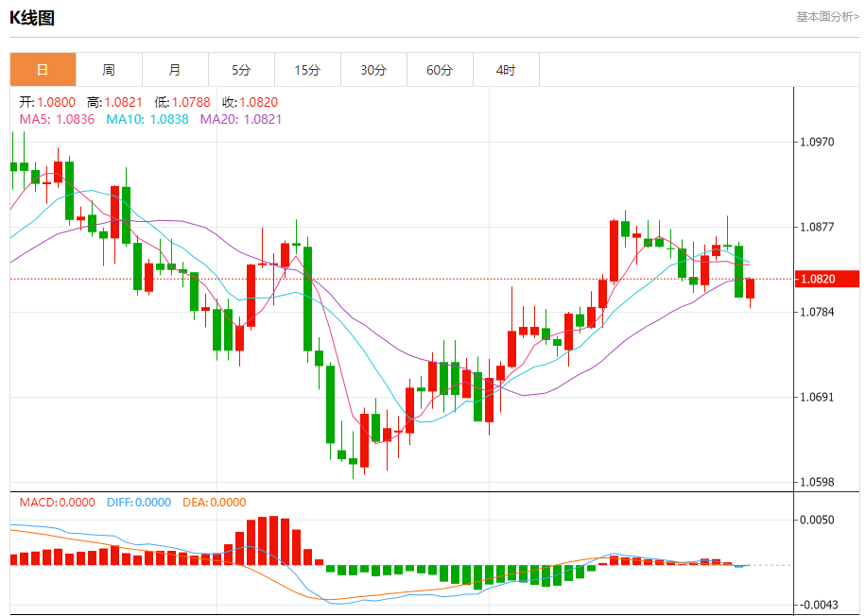Switch to the 周 weekly tab

tap(109, 70)
